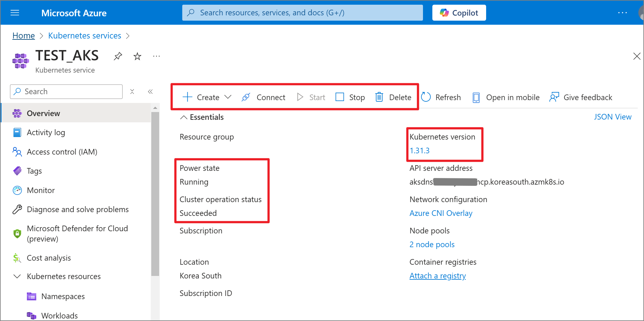Open more actions ellipsis beside TEST_AKS title

(156, 56)
